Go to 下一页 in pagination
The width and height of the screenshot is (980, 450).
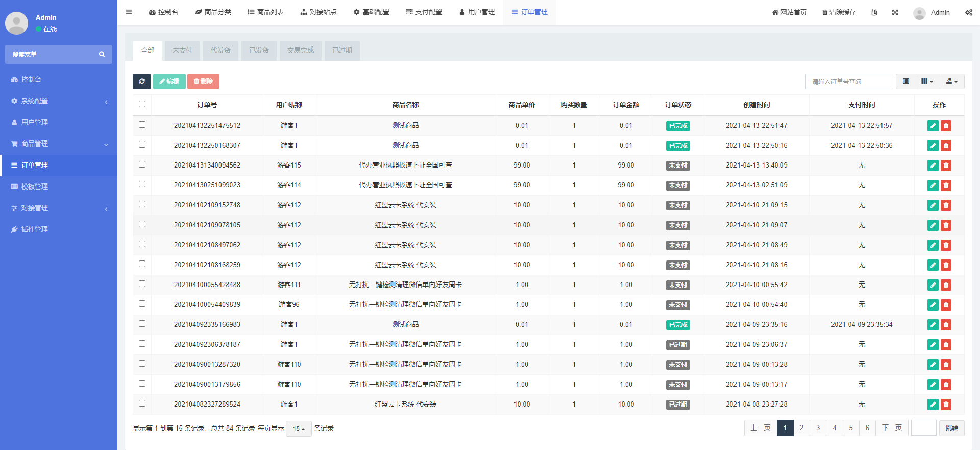pyautogui.click(x=892, y=428)
